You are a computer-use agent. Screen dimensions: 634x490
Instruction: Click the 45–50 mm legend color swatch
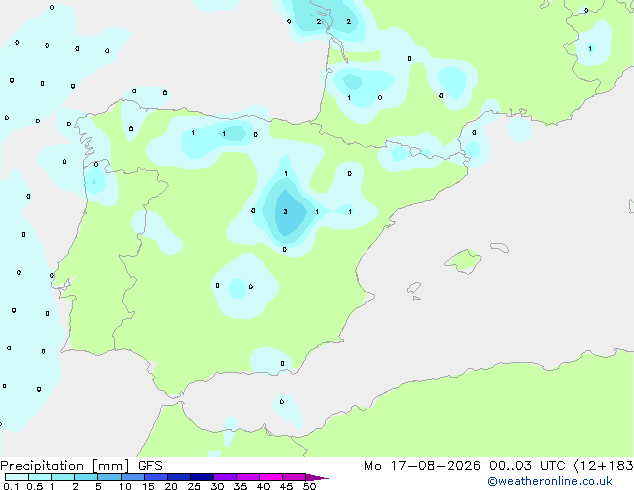tap(294, 477)
